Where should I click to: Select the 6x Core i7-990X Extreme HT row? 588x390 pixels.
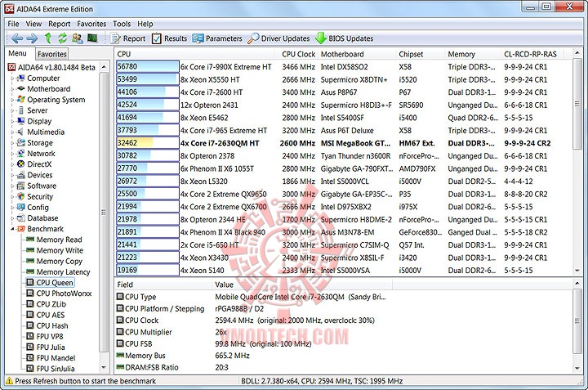tap(343, 67)
